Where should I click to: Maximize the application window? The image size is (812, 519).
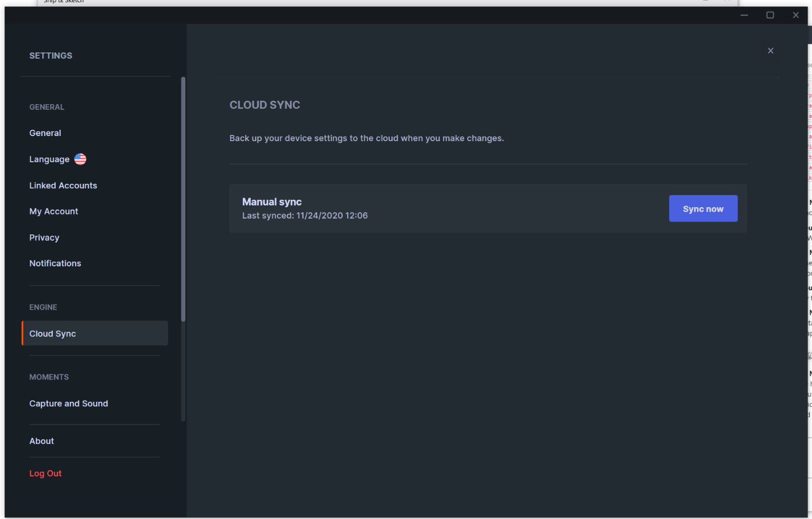[770, 15]
